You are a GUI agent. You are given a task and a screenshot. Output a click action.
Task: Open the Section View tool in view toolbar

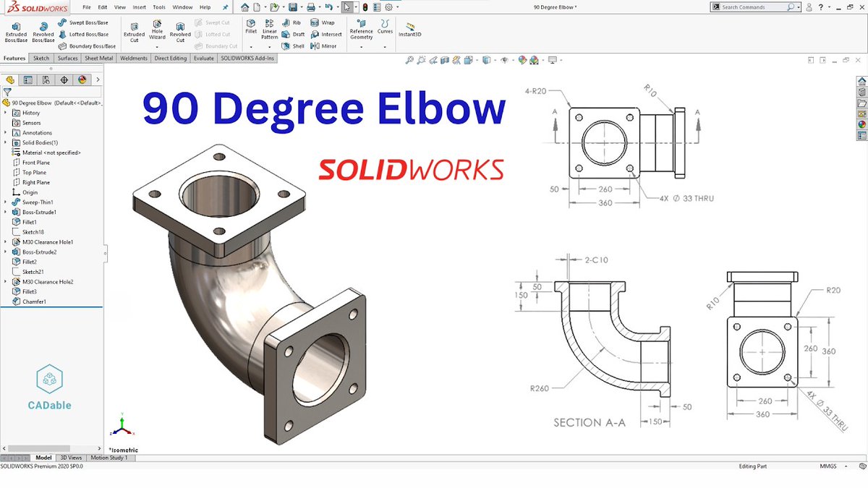coord(446,61)
